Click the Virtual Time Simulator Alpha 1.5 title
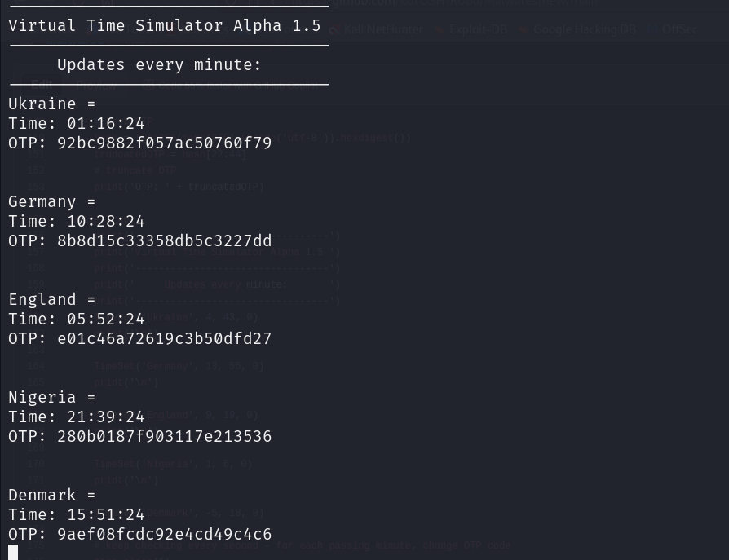The width and height of the screenshot is (729, 560). coord(165,25)
